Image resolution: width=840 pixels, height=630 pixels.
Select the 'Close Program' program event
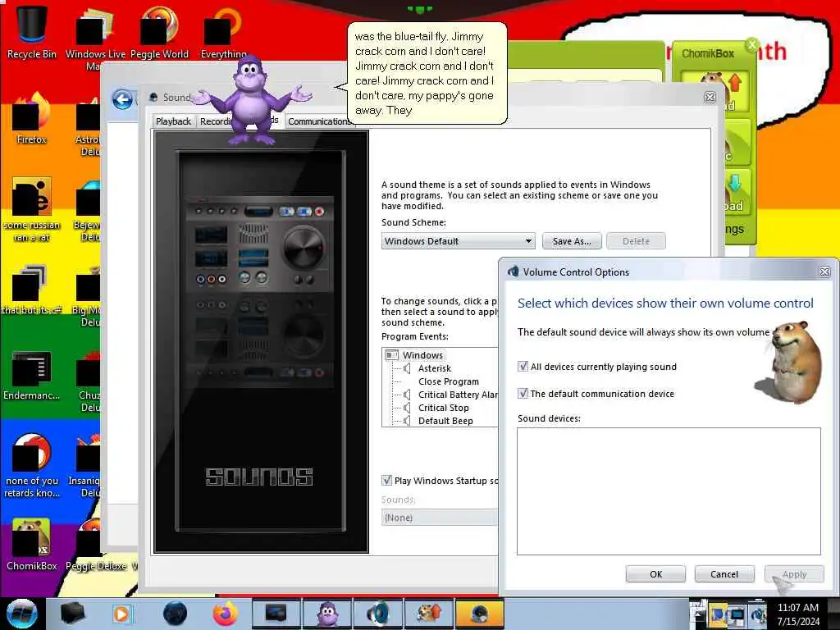point(449,381)
